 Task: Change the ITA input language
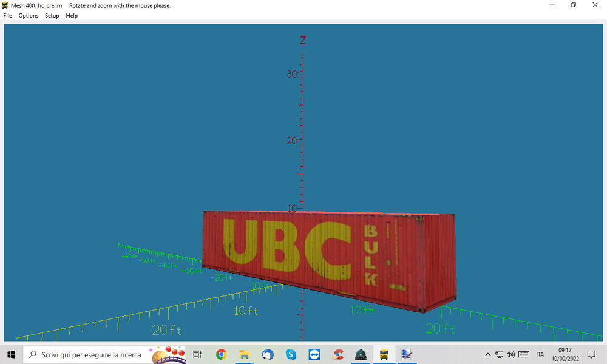tap(540, 354)
